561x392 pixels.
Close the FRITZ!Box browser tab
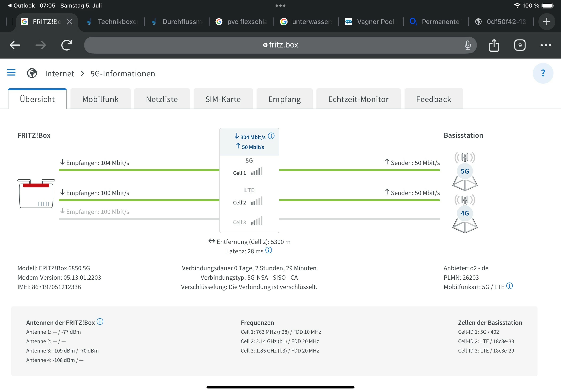[70, 22]
